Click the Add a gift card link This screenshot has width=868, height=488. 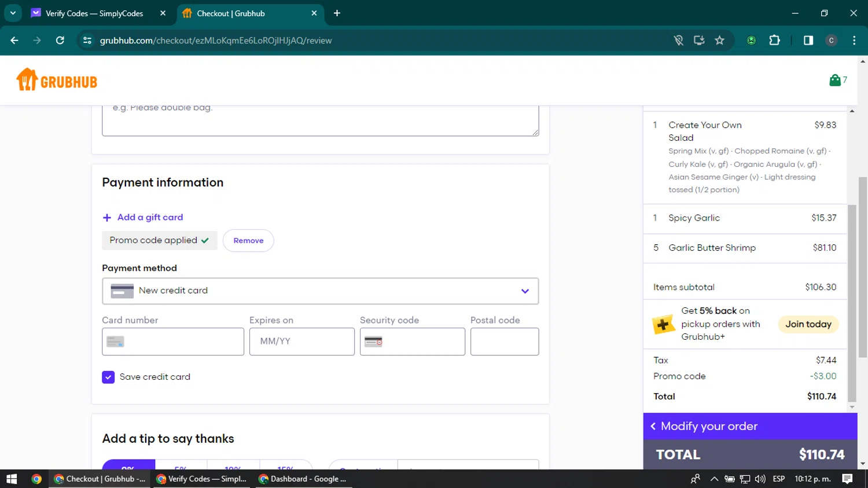click(x=150, y=217)
